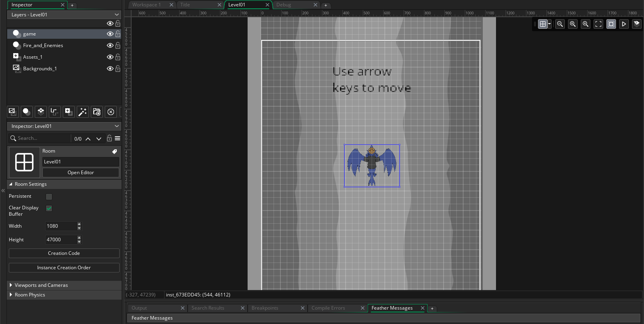Click the add layer folder icon

point(96,112)
